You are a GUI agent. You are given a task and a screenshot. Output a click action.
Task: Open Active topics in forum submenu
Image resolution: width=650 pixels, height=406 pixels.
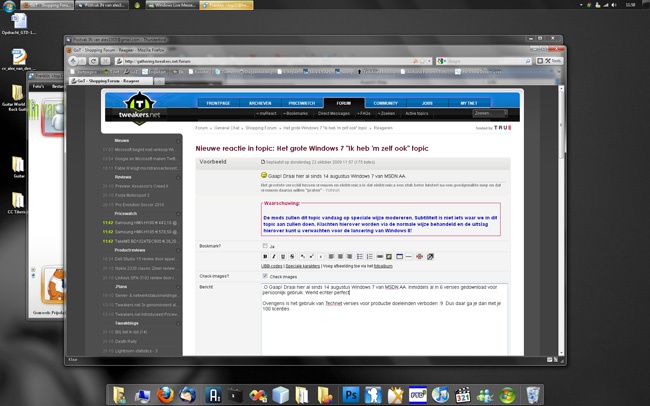[417, 113]
